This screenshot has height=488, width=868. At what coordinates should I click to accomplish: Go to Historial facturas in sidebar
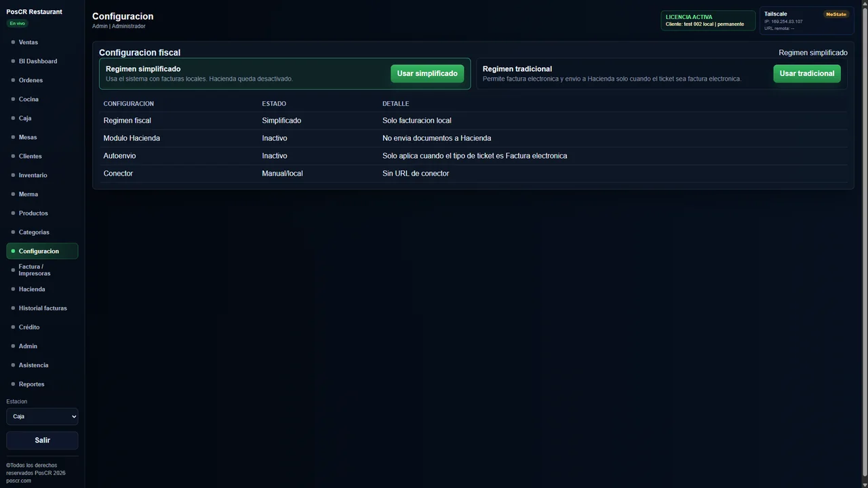[x=42, y=308]
